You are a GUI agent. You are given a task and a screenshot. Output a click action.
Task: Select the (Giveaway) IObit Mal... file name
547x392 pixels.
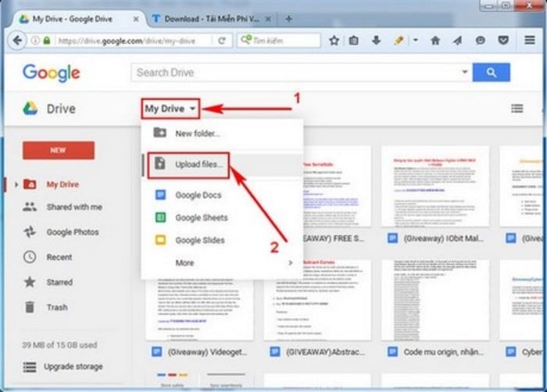pos(443,239)
